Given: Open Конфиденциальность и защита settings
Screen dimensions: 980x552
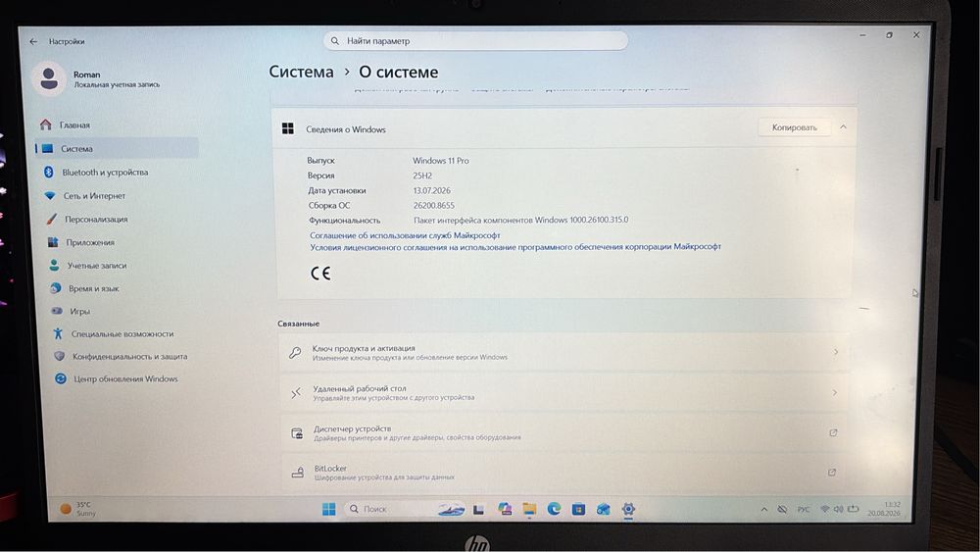Looking at the screenshot, I should pyautogui.click(x=130, y=356).
